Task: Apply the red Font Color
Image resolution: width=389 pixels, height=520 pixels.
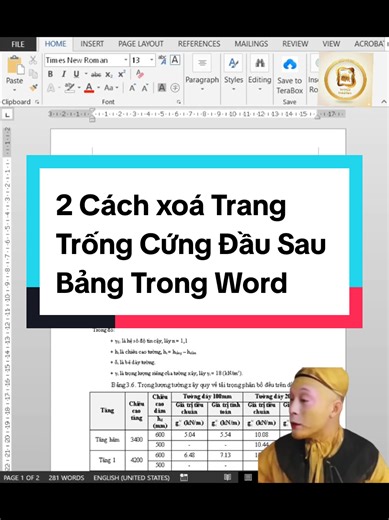Action: click(89, 88)
